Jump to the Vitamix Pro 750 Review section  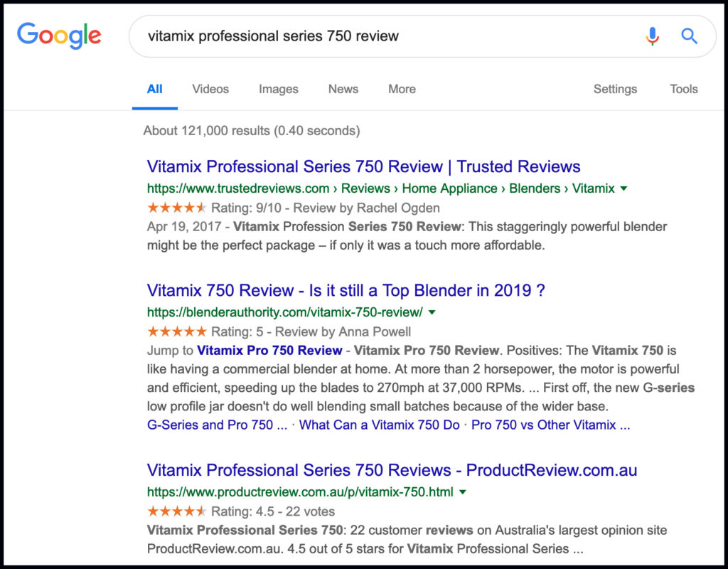(x=269, y=350)
